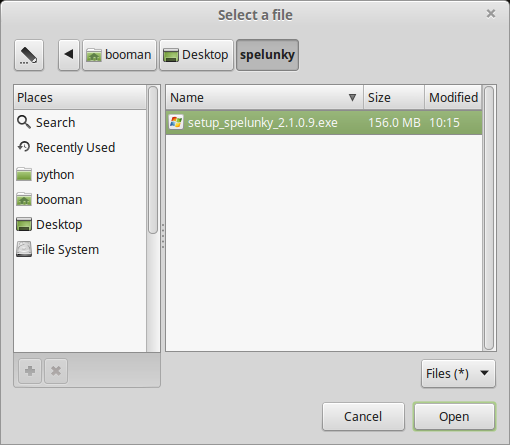
Task: Click the back arrow in the path bar
Action: [69, 55]
